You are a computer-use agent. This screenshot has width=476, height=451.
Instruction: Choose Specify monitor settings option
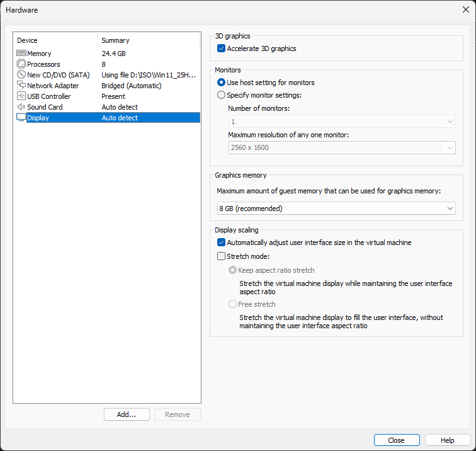point(221,95)
